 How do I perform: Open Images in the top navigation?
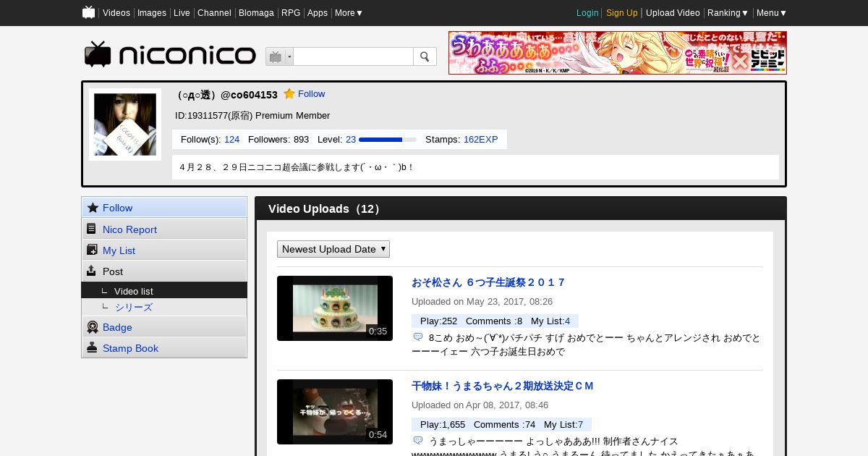pos(152,13)
